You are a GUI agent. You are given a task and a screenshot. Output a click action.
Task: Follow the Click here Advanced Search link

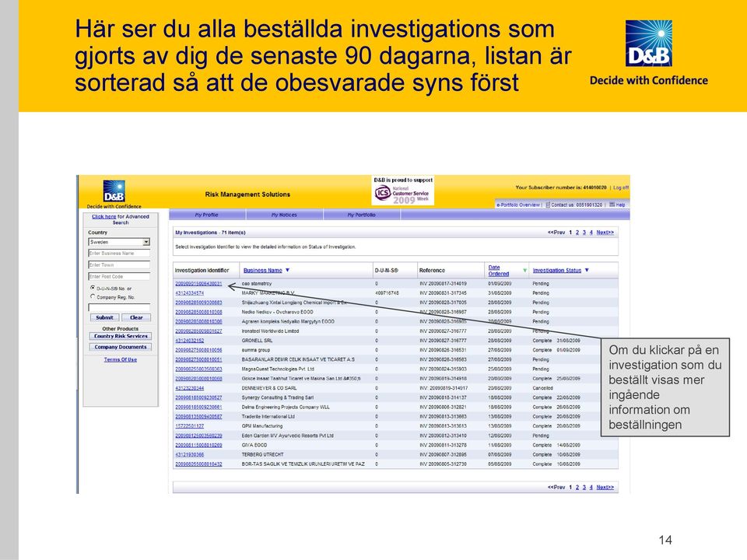point(103,216)
